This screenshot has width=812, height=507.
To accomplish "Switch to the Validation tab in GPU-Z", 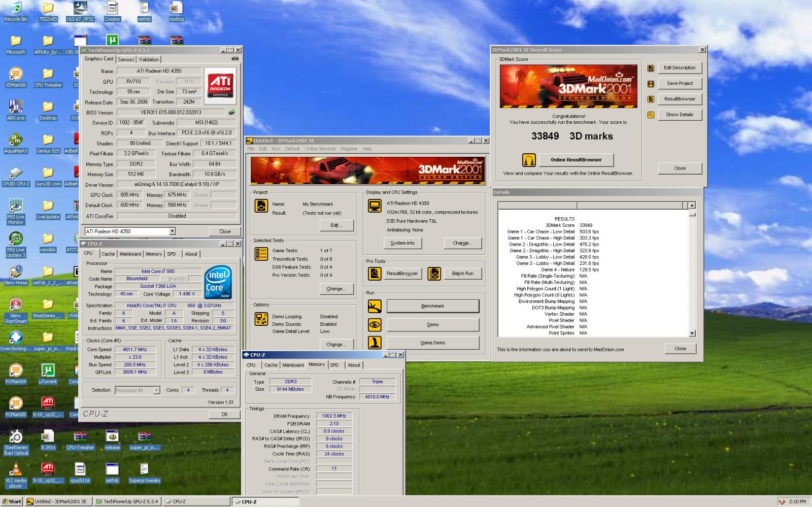I will click(x=149, y=59).
